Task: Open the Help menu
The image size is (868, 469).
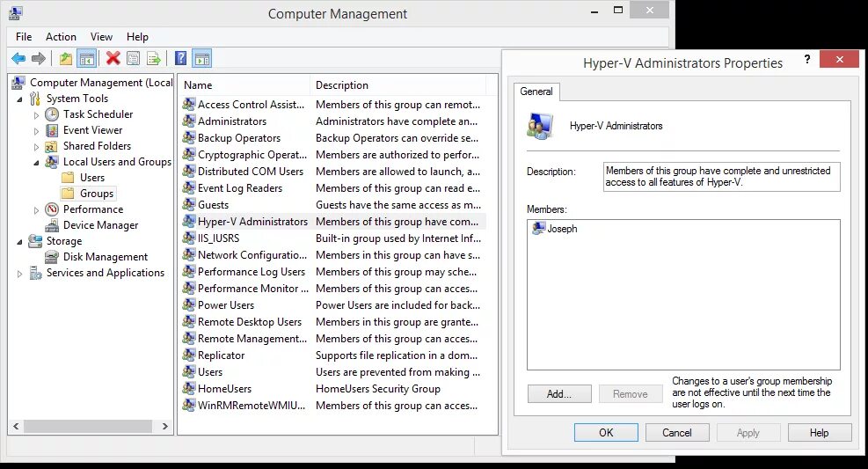Action: (x=137, y=37)
